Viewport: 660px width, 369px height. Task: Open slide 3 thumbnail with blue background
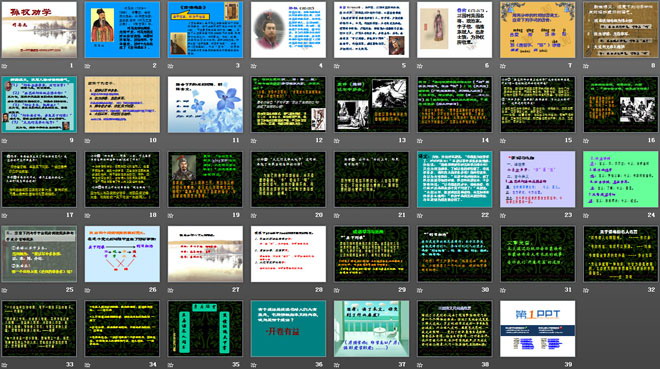(x=205, y=29)
